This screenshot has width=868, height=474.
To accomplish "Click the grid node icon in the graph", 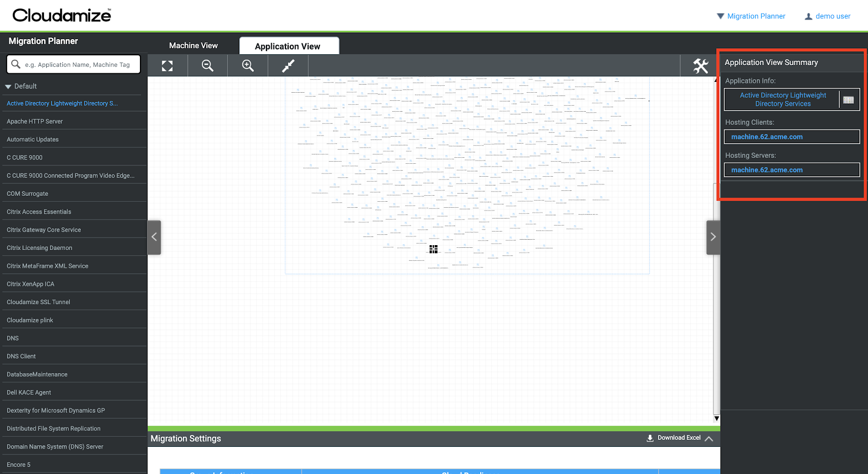I will [433, 249].
